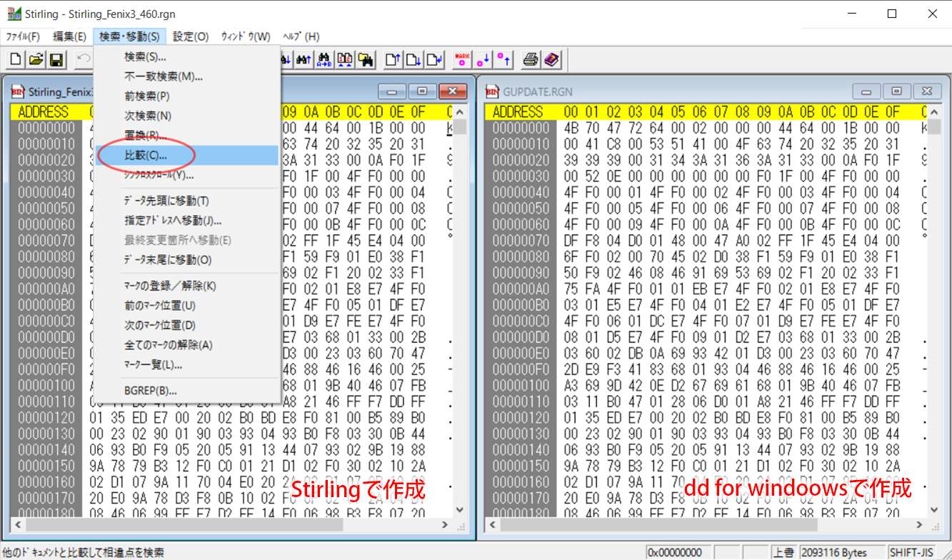Click scroll-up arrow in Stirling_Fenix window
Image resolution: width=952 pixels, height=560 pixels.
click(461, 113)
